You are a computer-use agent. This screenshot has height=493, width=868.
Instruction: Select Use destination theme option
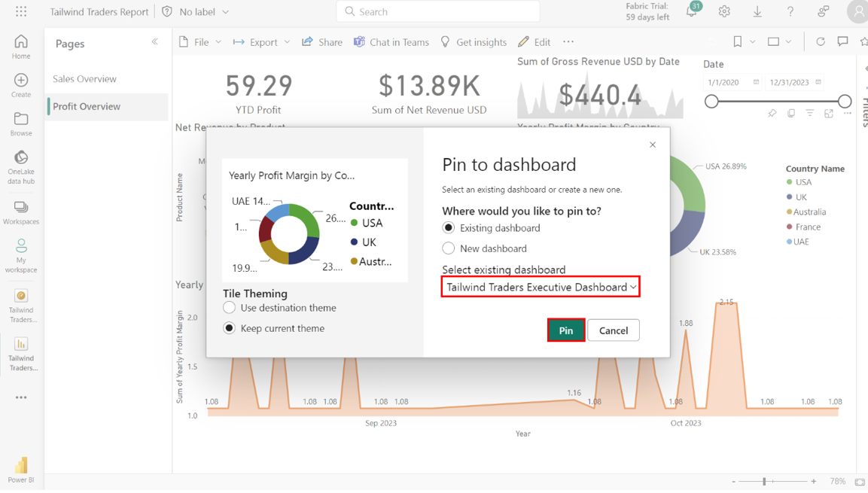(x=230, y=308)
